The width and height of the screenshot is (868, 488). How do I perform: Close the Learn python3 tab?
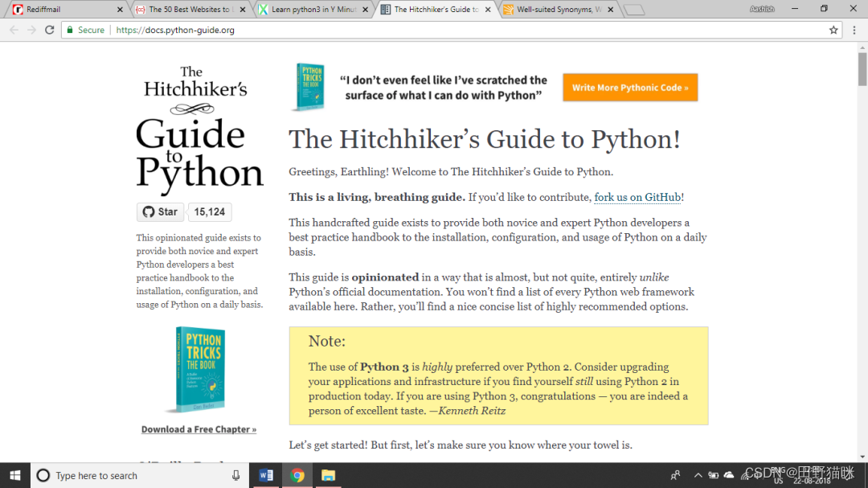(x=366, y=10)
